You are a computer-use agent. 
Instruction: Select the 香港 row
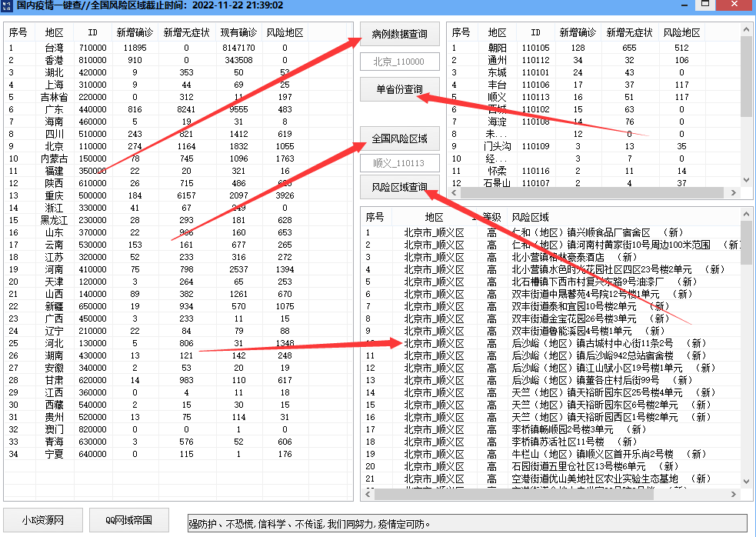tap(178, 60)
